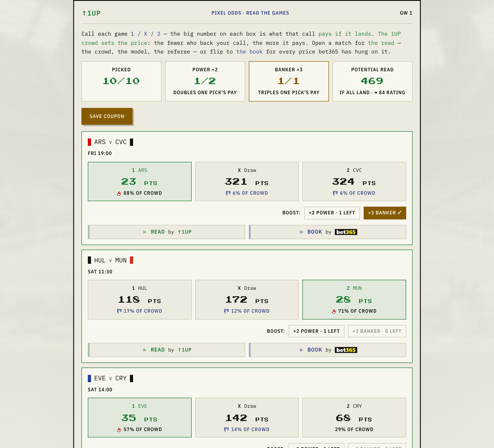Click the Arsenal red team flag
The image size is (494, 448).
point(89,142)
